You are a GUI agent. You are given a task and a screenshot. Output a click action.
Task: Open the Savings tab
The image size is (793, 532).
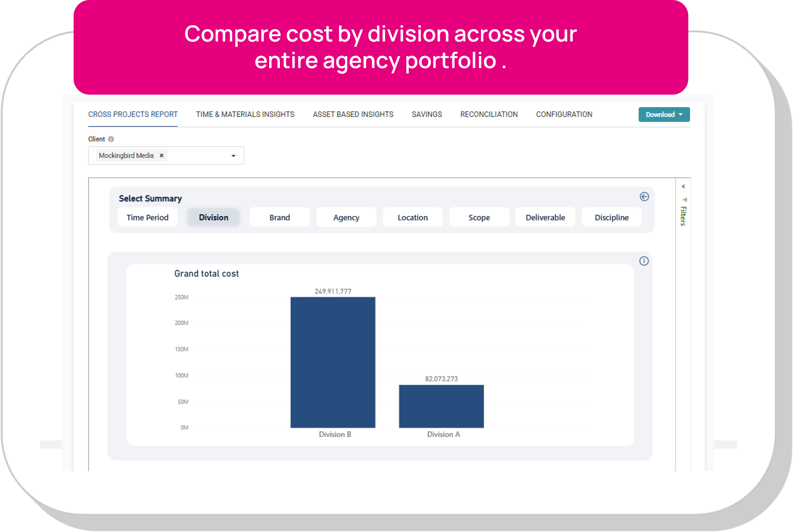[427, 114]
